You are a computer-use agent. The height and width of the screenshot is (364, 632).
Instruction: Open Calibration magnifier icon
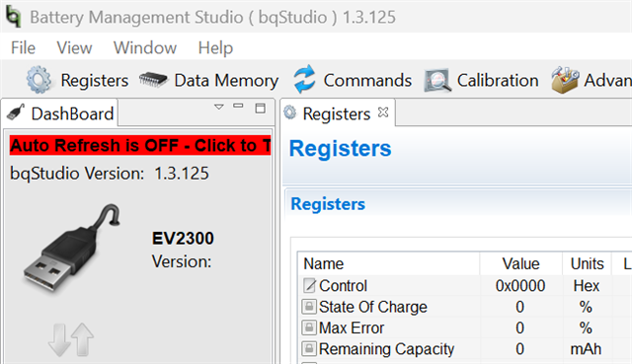tap(437, 80)
